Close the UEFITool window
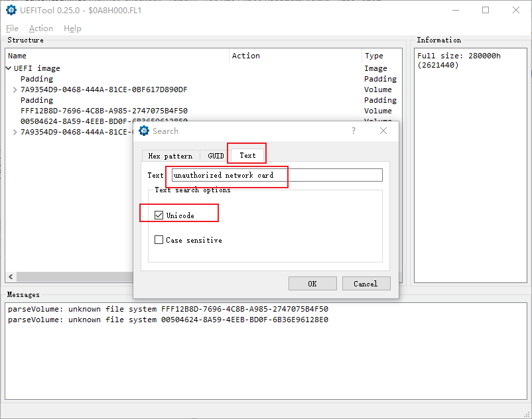Image resolution: width=532 pixels, height=419 pixels. click(515, 10)
